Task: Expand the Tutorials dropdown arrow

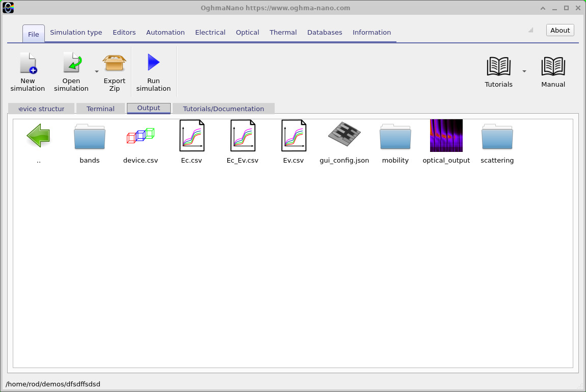Action: (x=524, y=71)
